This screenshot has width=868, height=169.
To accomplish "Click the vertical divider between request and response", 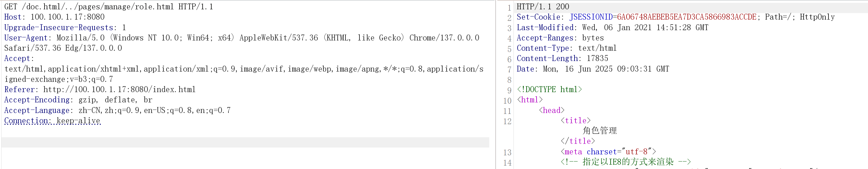I will 496,84.
